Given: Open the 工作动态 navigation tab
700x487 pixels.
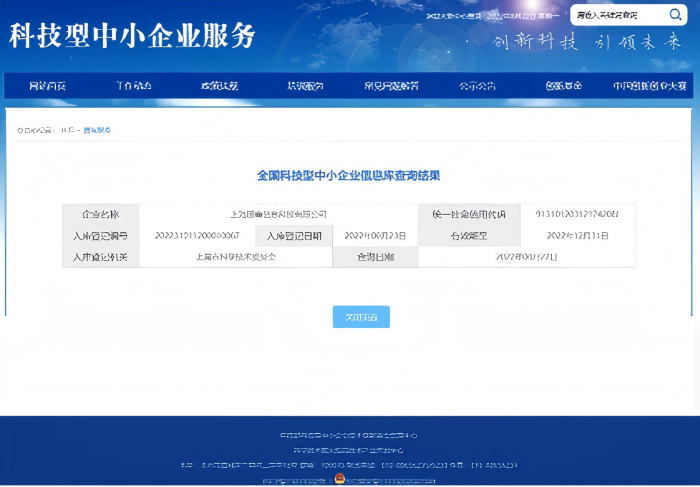Looking at the screenshot, I should tap(133, 86).
